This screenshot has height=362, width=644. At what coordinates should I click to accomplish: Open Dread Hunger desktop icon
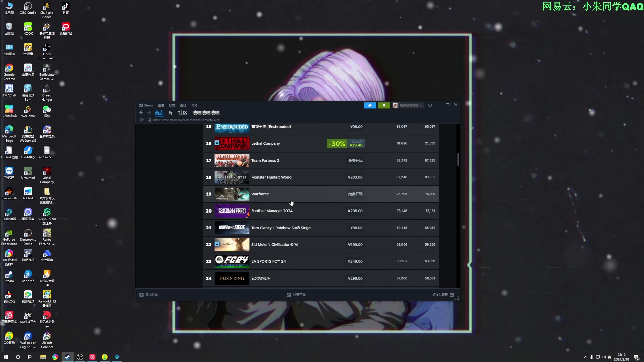47,93
